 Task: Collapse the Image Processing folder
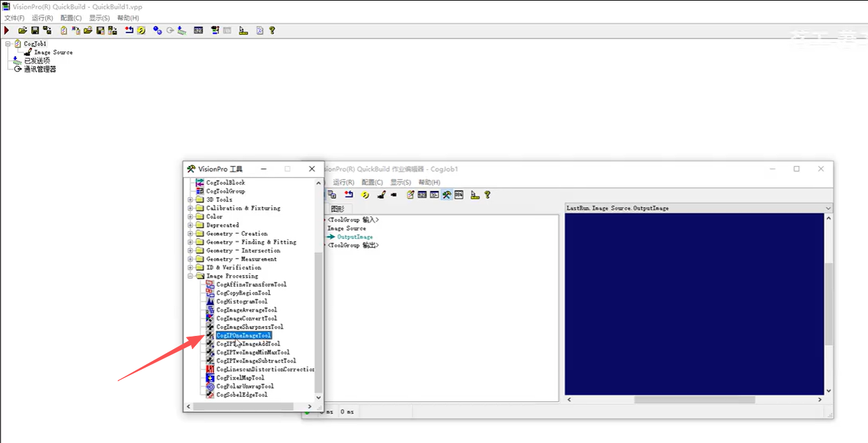pos(191,276)
